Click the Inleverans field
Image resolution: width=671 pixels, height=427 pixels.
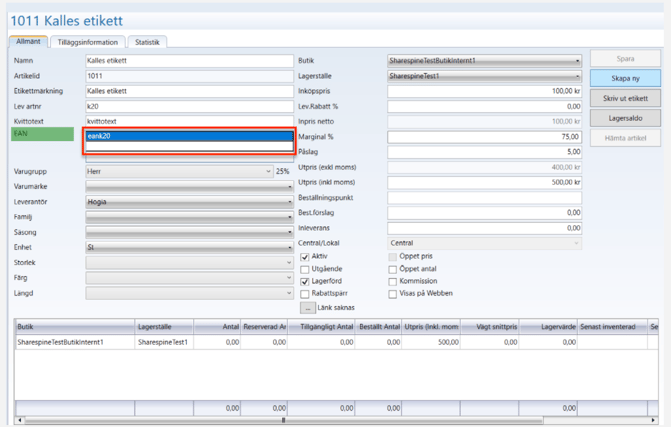point(484,228)
